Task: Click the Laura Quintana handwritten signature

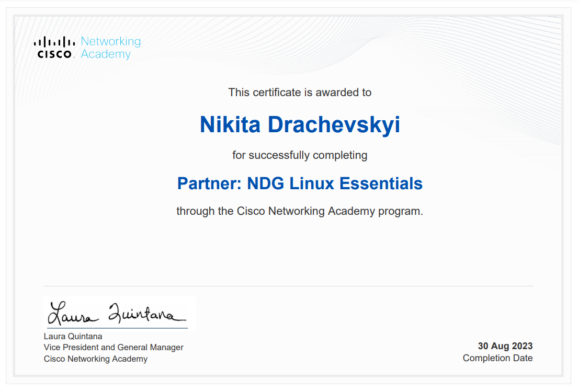Action: pos(117,313)
